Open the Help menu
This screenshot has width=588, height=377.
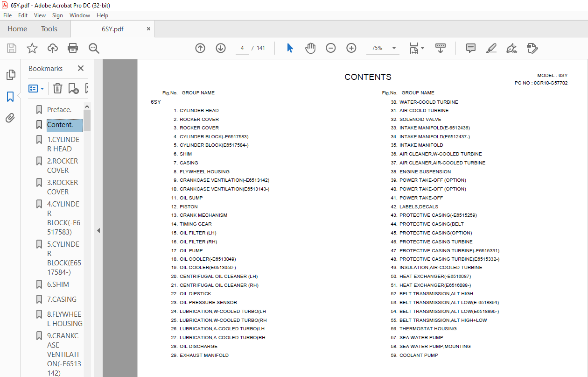pyautogui.click(x=102, y=15)
